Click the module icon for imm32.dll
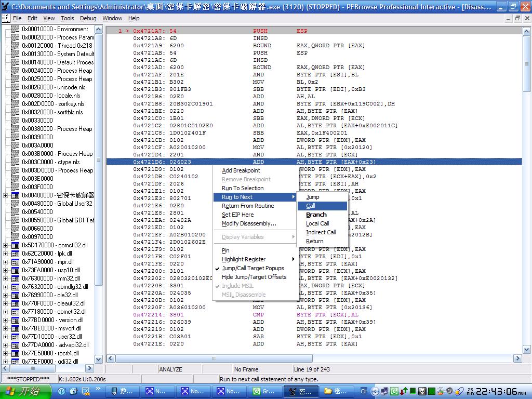532x399 pixels. point(15,278)
